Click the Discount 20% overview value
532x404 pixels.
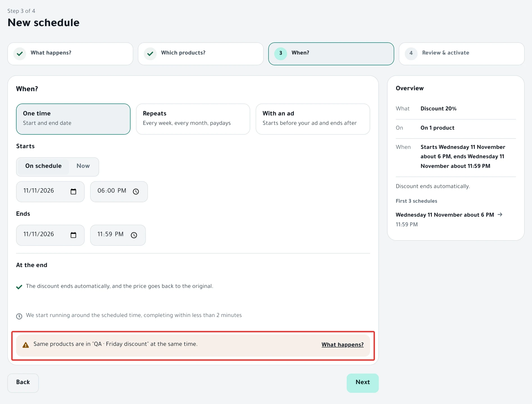coord(438,109)
